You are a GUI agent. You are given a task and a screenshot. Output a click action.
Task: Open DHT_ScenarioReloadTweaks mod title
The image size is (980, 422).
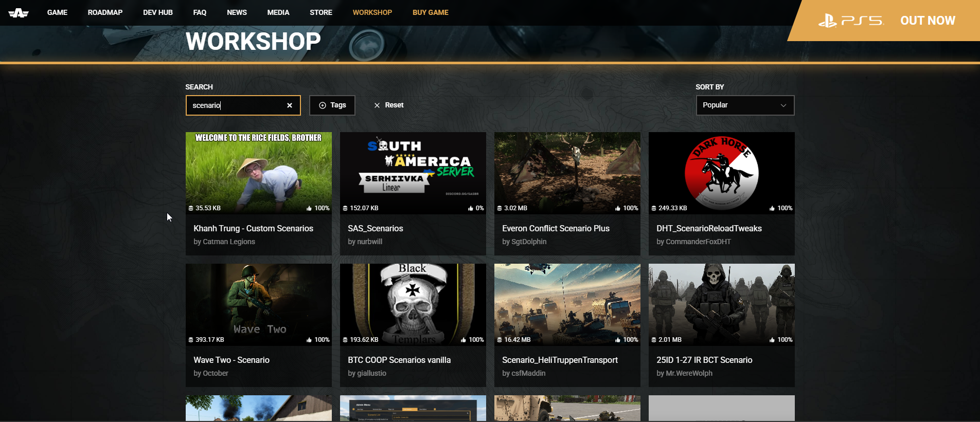point(709,229)
